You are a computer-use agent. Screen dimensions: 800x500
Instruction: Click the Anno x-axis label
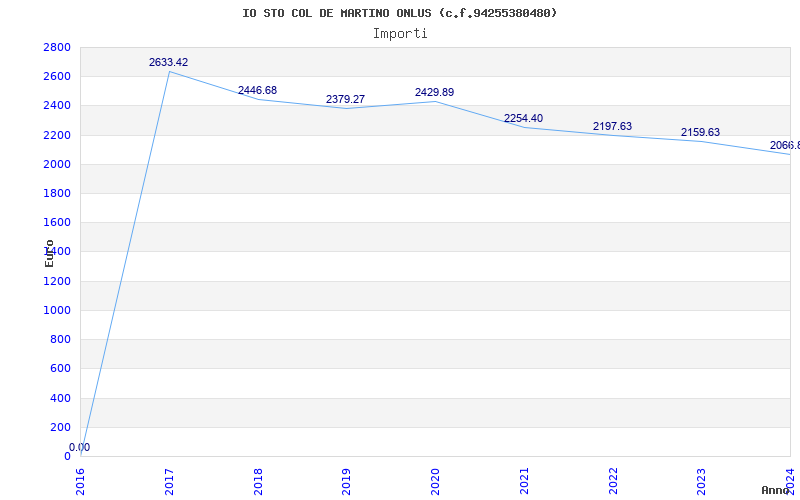tap(775, 490)
